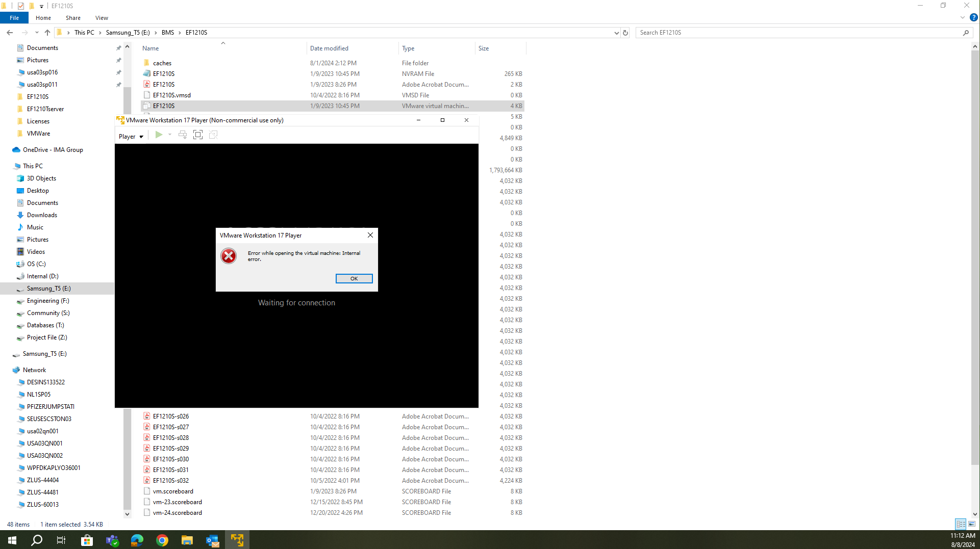Open Documents in Quick access

[x=42, y=48]
